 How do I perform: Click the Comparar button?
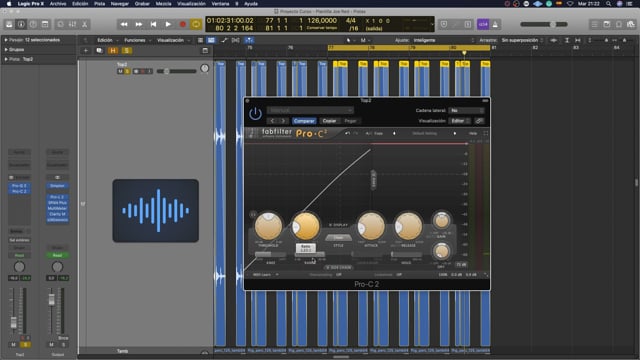pos(304,121)
